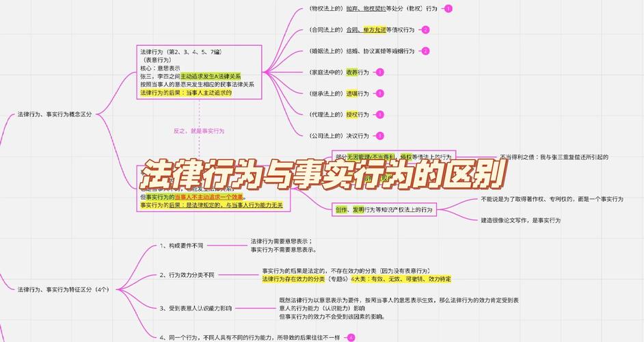Click the 2、行为效力分类不同 node
Screen dimensions: 644x342
point(187,275)
